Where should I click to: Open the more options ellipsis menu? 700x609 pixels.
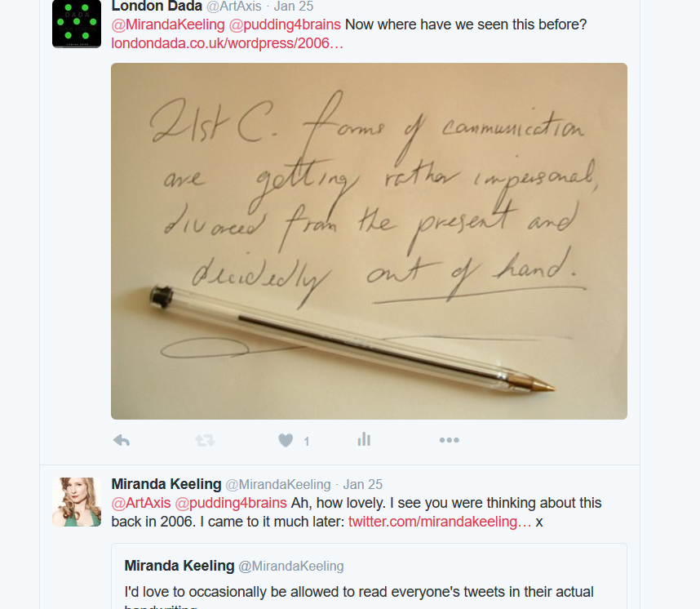(x=449, y=440)
